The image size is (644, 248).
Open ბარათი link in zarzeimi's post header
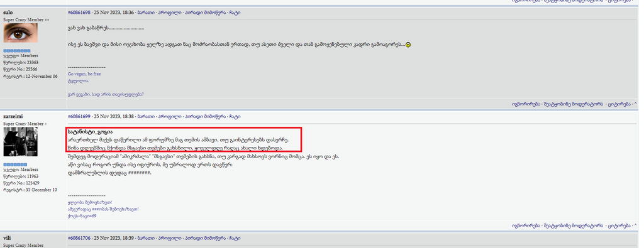pos(146,117)
